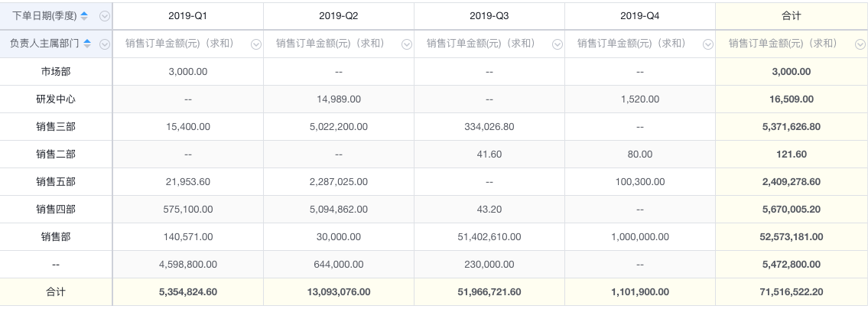Open the 2019-Q1 销售订单金额 column options chevron
The width and height of the screenshot is (868, 309).
255,44
